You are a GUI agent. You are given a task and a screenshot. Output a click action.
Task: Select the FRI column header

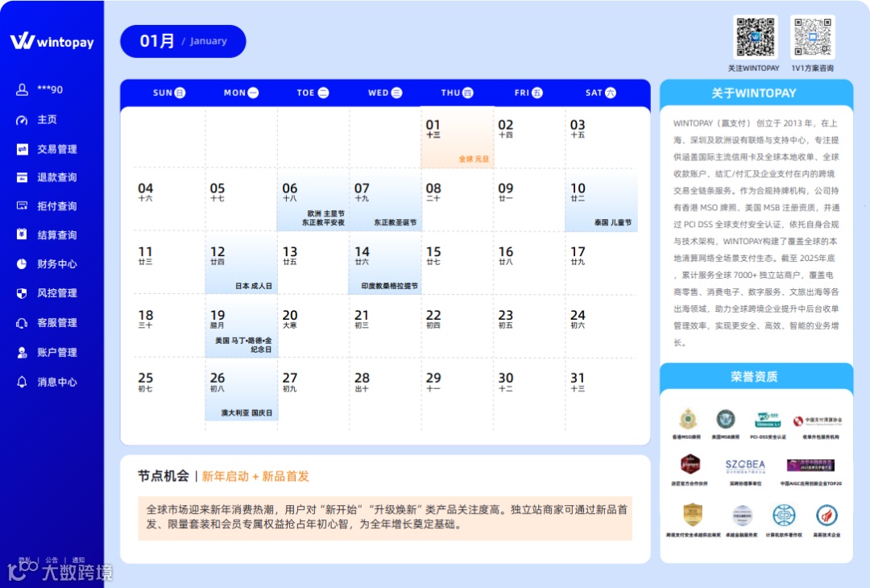528,93
